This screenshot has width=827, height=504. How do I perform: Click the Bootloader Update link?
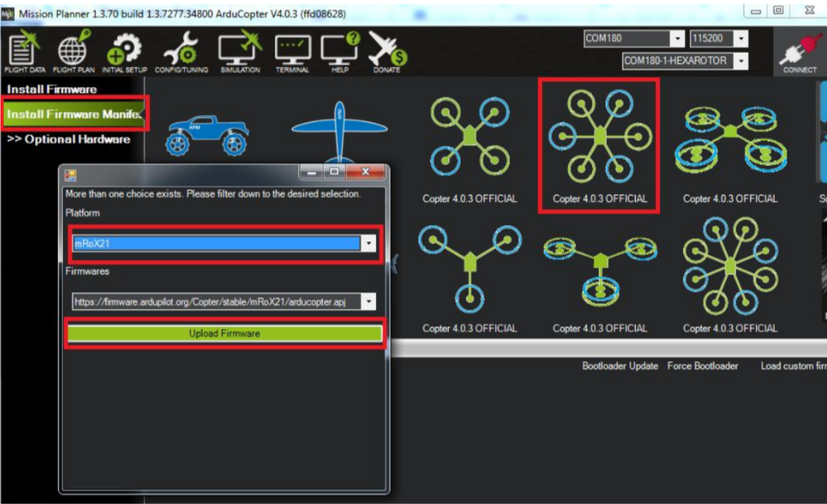(x=620, y=366)
